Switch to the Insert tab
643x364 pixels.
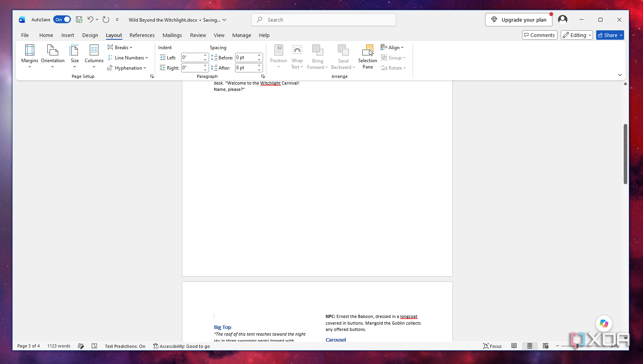[68, 35]
